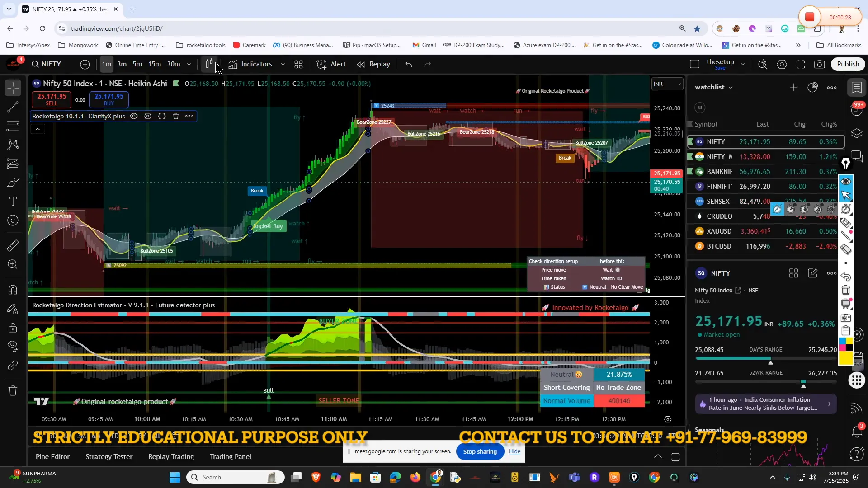Open the layout grid selector
Viewport: 868px width, 488px height.
pos(298,64)
